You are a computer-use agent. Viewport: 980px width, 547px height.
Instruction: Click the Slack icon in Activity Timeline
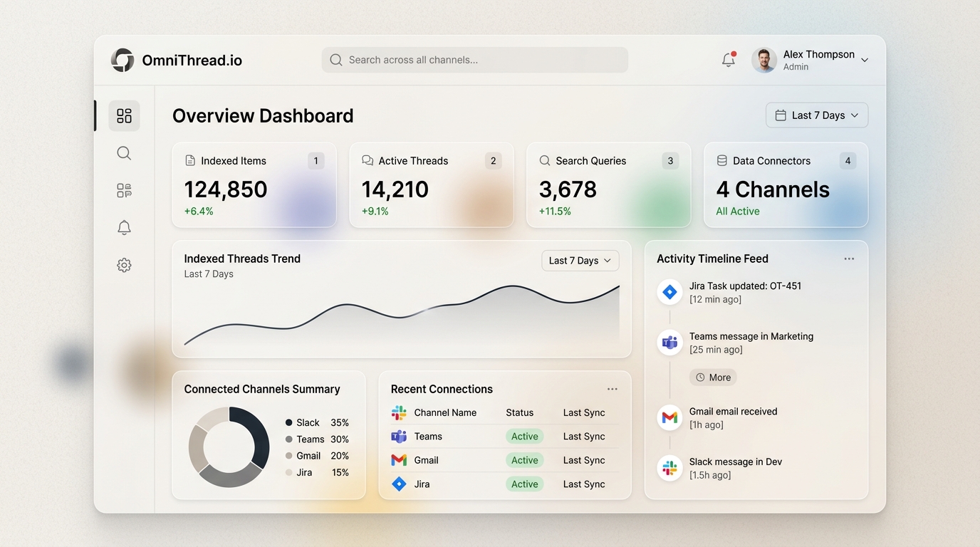coord(669,468)
